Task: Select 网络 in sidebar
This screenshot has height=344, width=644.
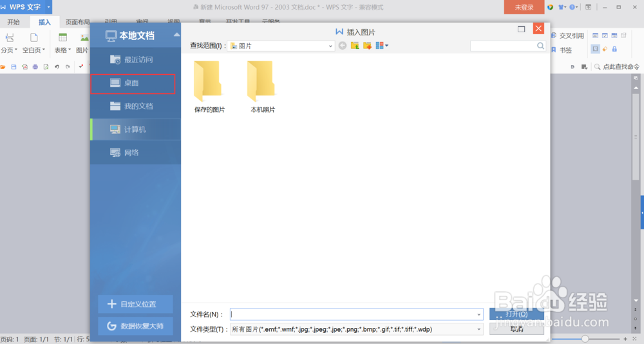Action: coord(135,153)
